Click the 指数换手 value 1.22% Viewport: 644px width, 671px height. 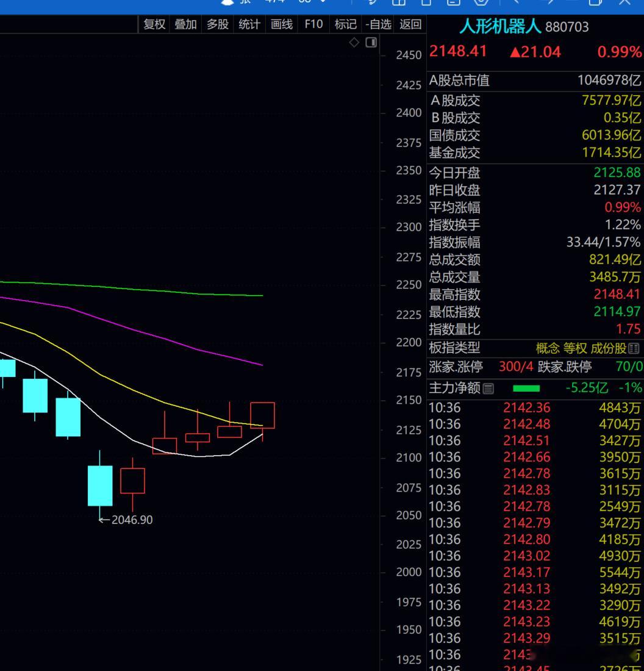(x=623, y=224)
